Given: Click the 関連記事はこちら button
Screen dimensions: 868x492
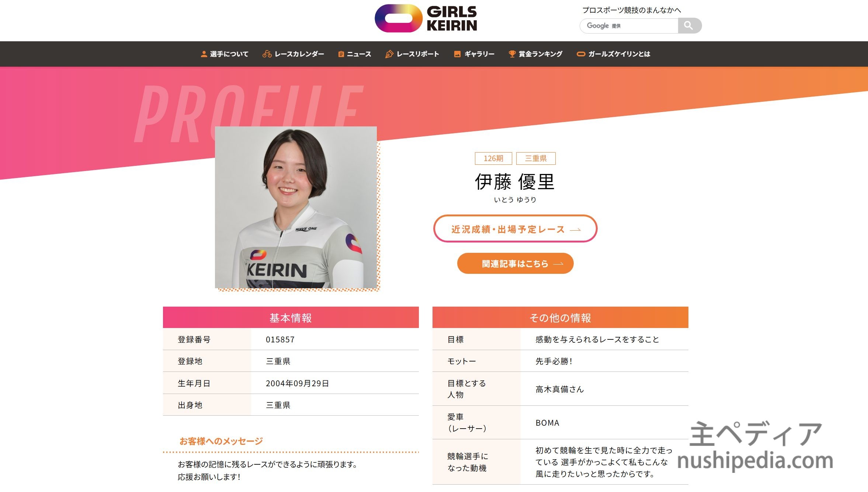Looking at the screenshot, I should click(x=515, y=264).
